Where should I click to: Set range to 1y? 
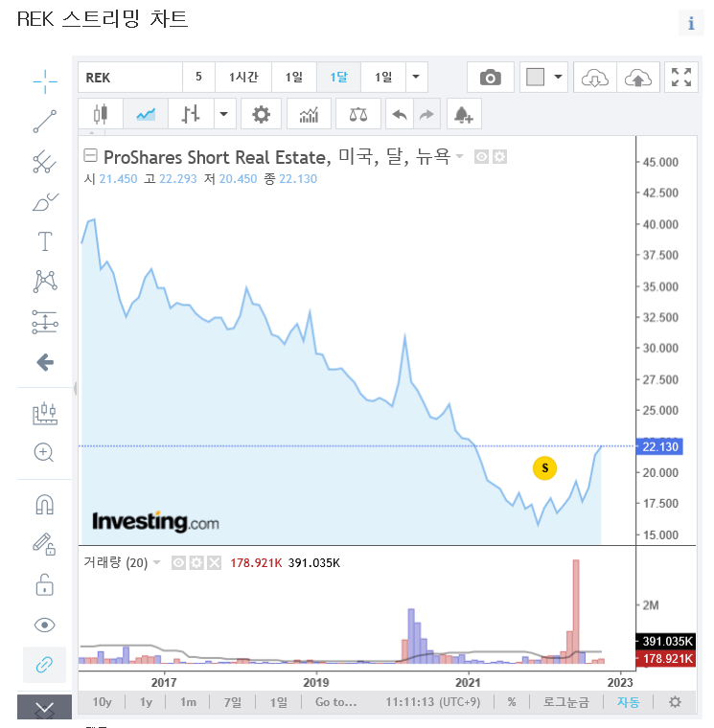click(146, 702)
